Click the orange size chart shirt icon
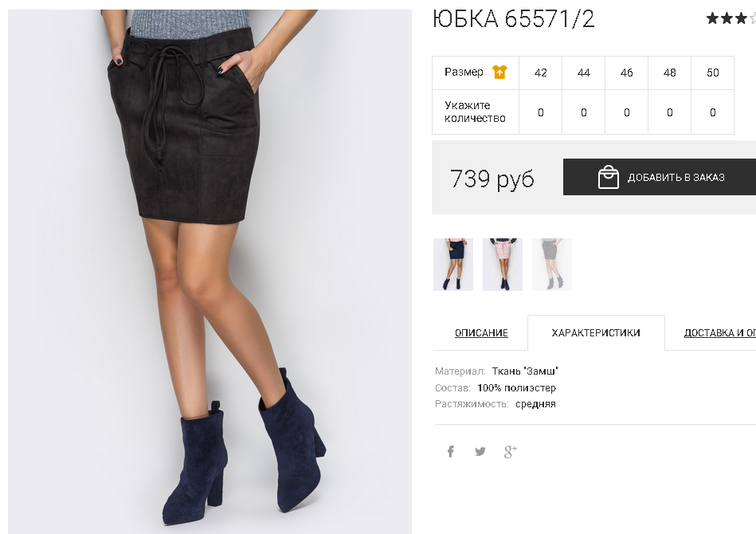Image resolution: width=756 pixels, height=534 pixels. coord(499,72)
